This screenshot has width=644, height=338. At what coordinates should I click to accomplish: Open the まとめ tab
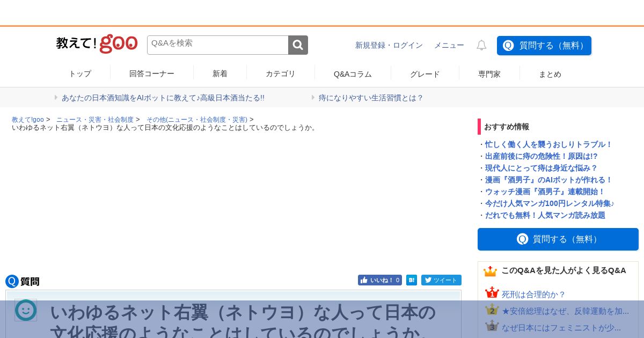coord(550,74)
